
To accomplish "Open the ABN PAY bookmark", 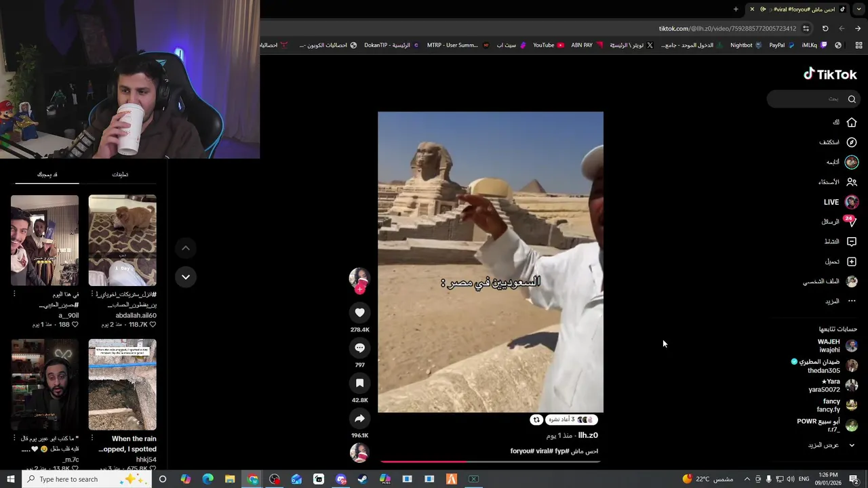I will pyautogui.click(x=587, y=45).
